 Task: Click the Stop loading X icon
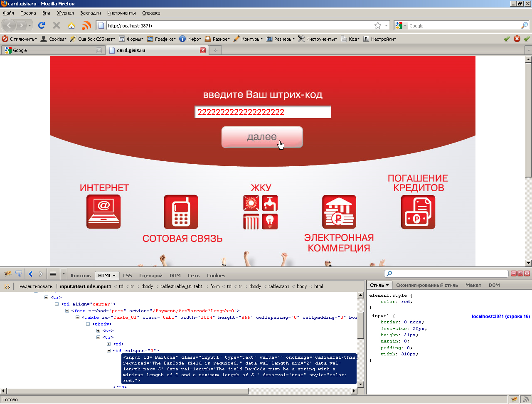point(57,26)
